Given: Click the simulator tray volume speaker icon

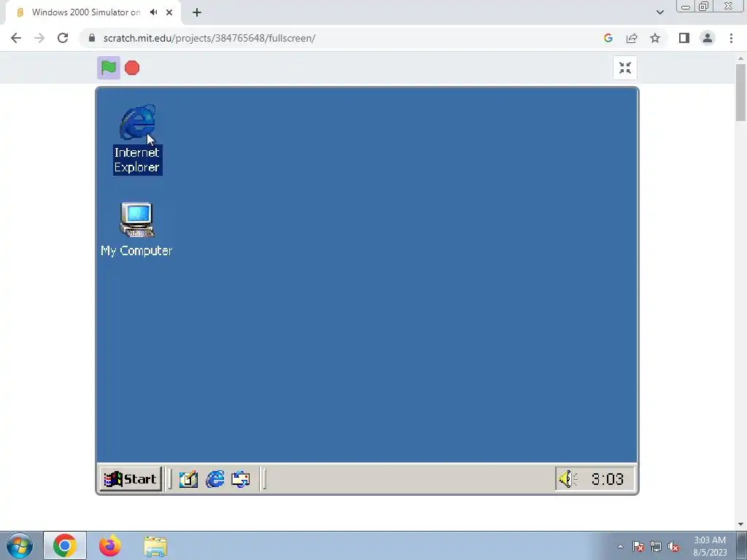Looking at the screenshot, I should coord(568,478).
